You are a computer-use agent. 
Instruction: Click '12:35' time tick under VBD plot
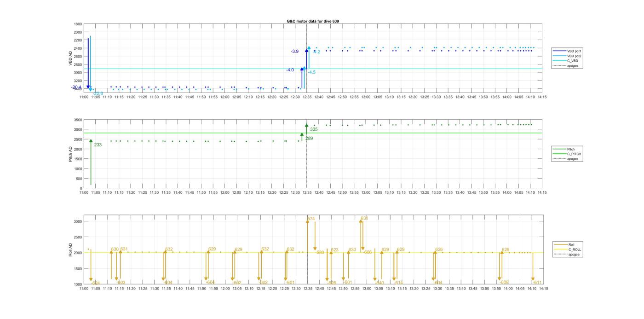pos(307,97)
